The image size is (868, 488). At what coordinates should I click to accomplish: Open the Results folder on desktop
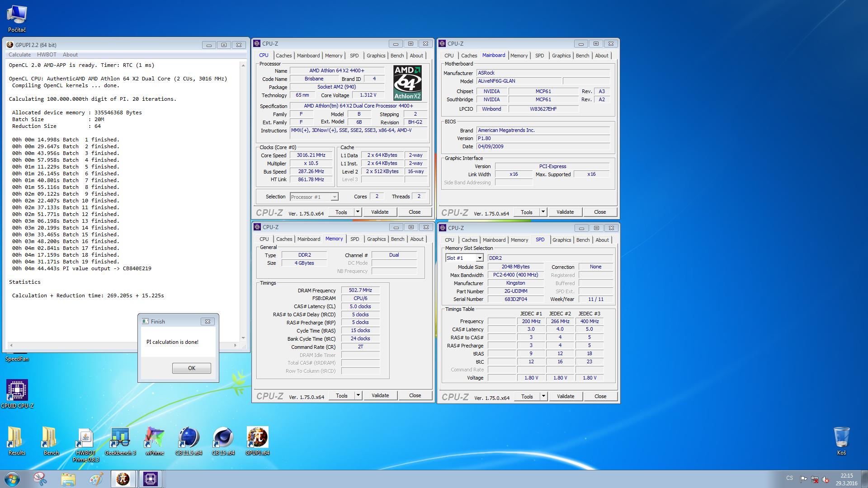17,441
